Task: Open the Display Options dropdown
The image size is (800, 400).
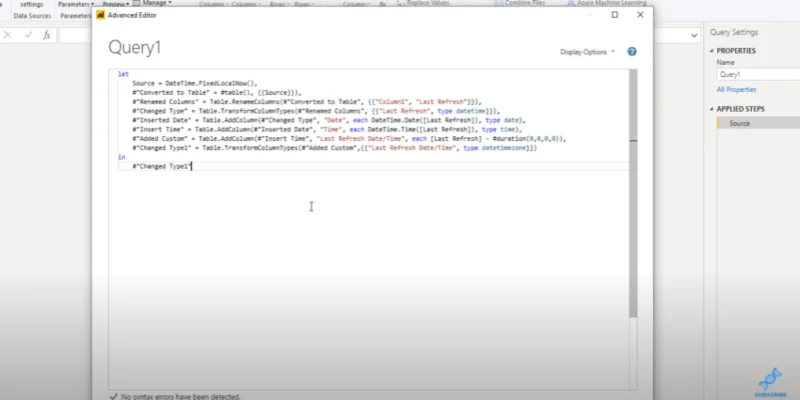Action: tap(587, 52)
